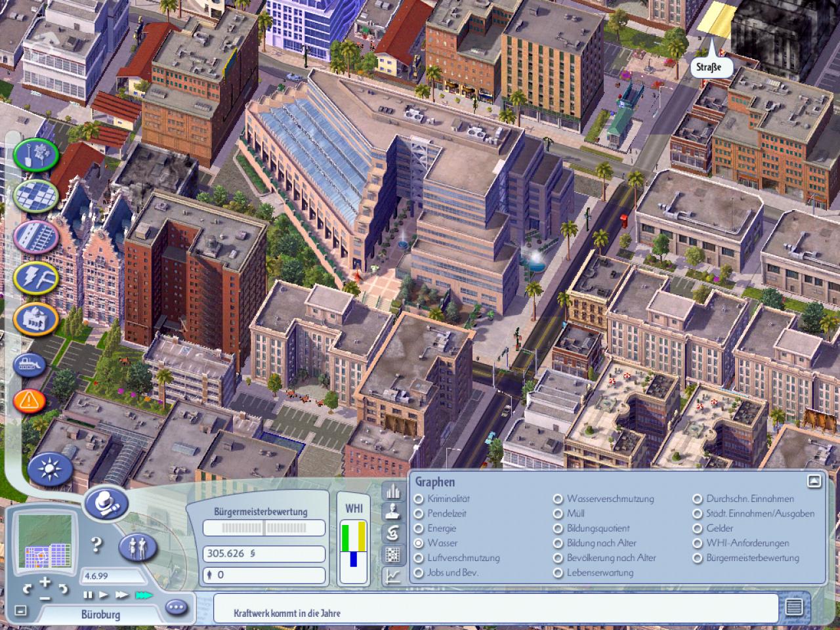Screen dimensions: 840x630
Task: Collapse the Graphen panel
Action: (814, 481)
